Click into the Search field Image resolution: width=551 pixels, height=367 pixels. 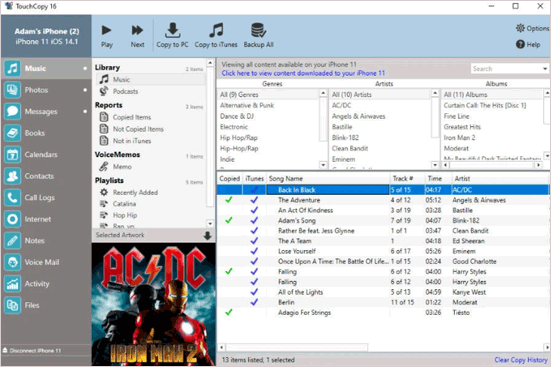point(505,69)
